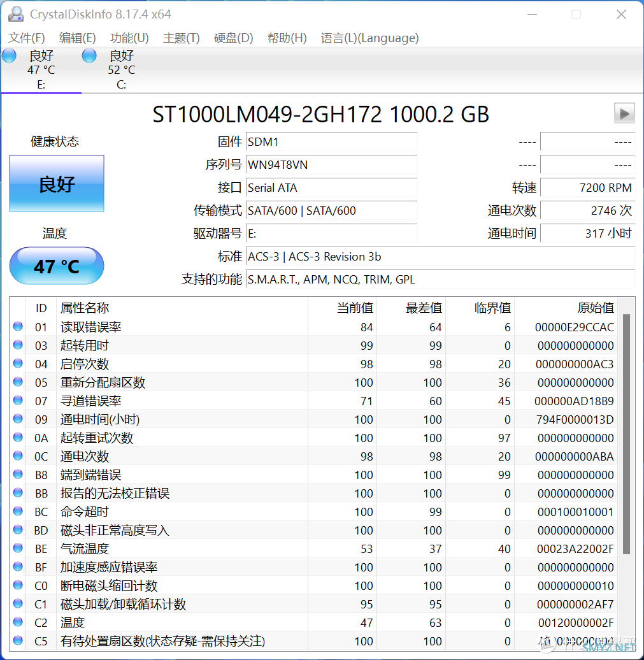644x660 pixels.
Task: Click the disk title ST1000LM049-2GH172 1000.2 GB
Action: click(321, 114)
